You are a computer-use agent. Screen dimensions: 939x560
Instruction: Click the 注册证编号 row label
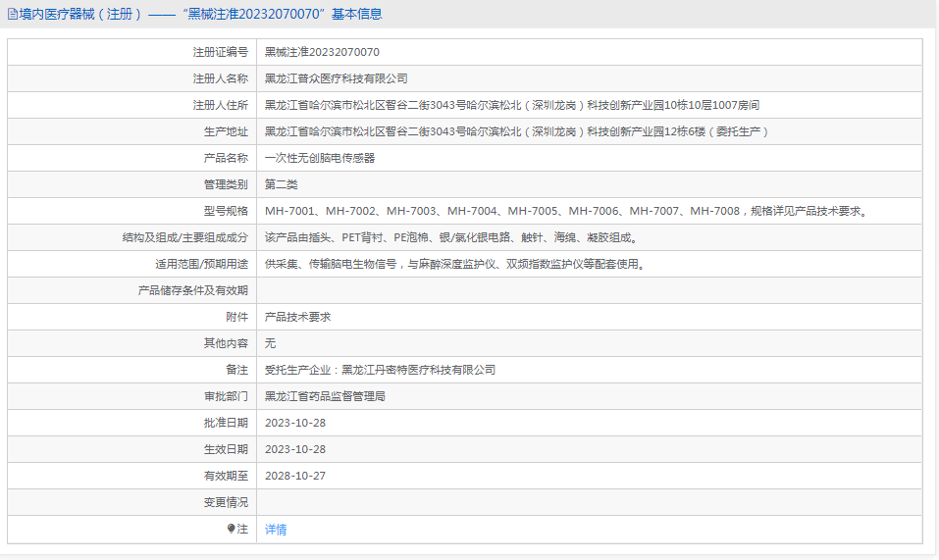click(x=221, y=53)
